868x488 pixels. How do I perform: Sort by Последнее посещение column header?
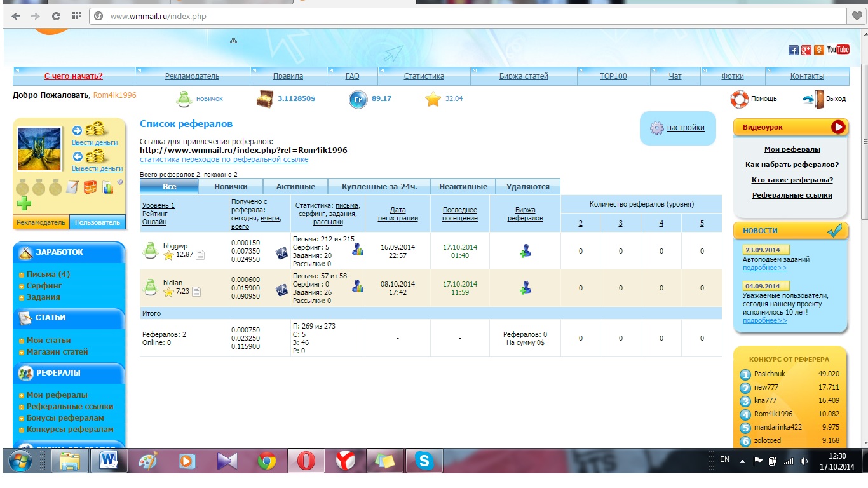pos(460,214)
